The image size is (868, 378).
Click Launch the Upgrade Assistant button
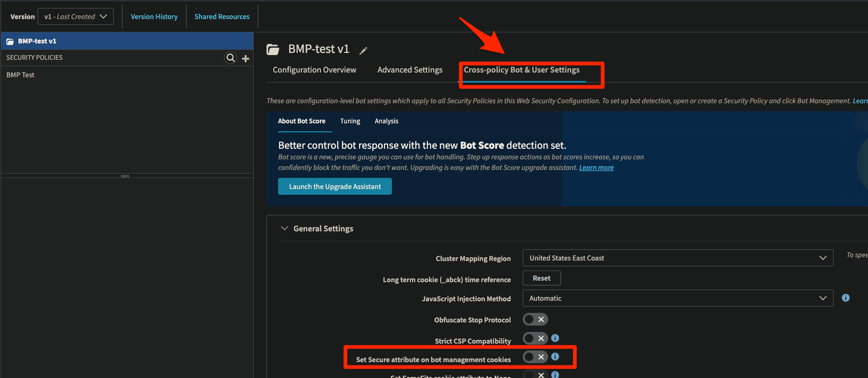click(335, 186)
